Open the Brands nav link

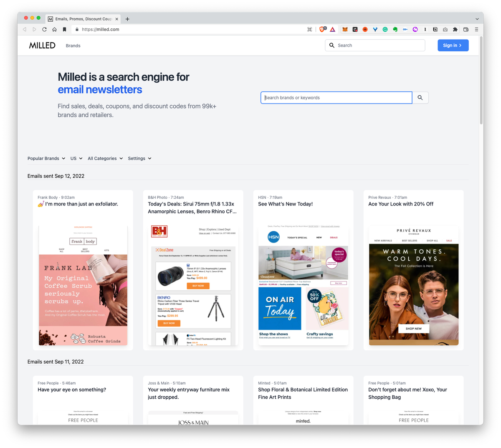click(73, 46)
